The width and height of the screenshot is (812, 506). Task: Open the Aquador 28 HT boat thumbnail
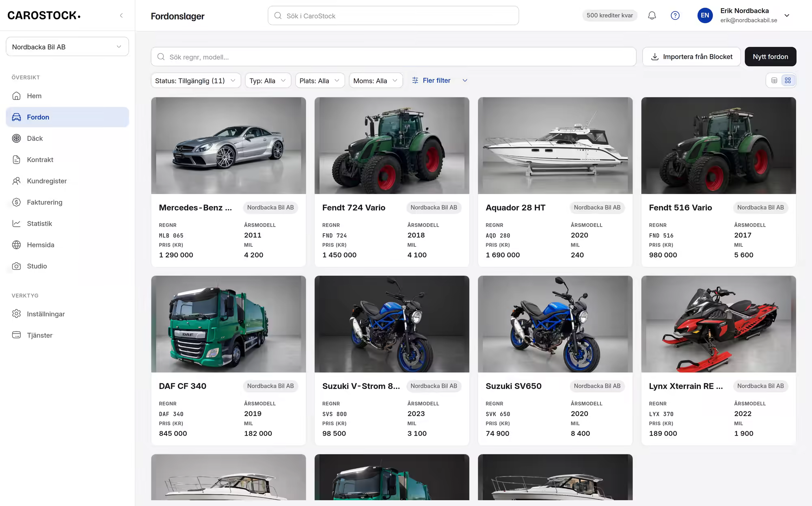coord(555,145)
